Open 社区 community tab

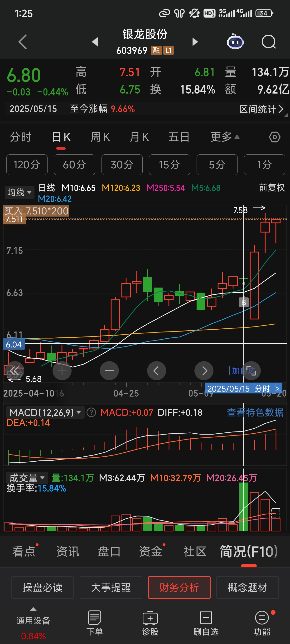(195, 551)
